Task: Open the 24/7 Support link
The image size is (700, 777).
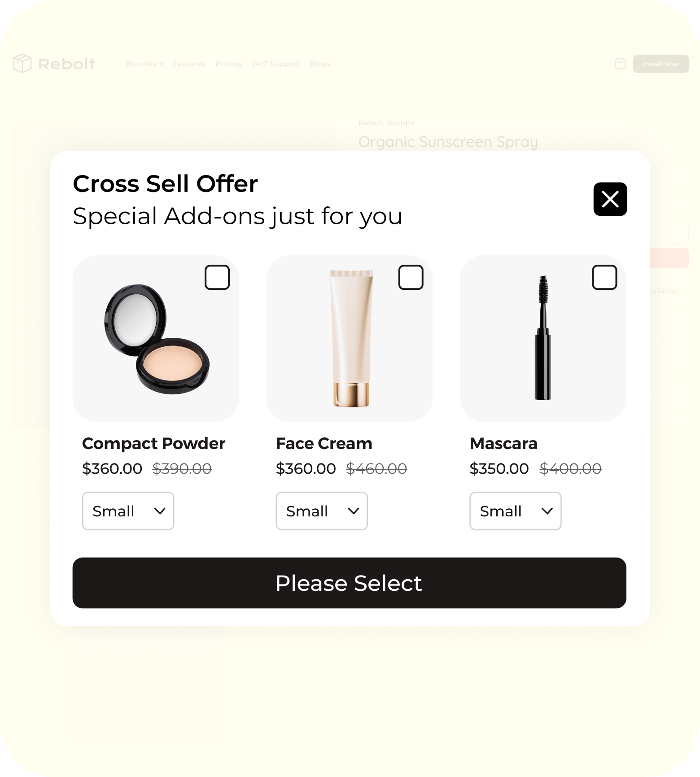Action: [276, 64]
